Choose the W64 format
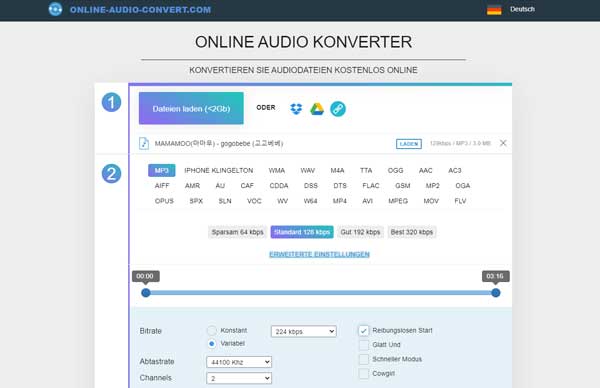This screenshot has width=600, height=388. 310,201
